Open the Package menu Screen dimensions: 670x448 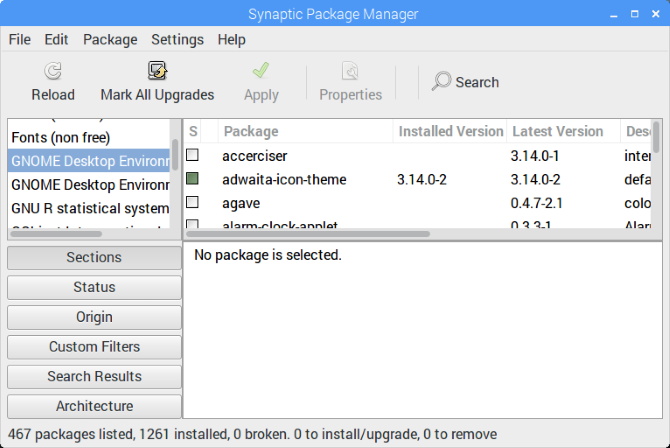[110, 40]
